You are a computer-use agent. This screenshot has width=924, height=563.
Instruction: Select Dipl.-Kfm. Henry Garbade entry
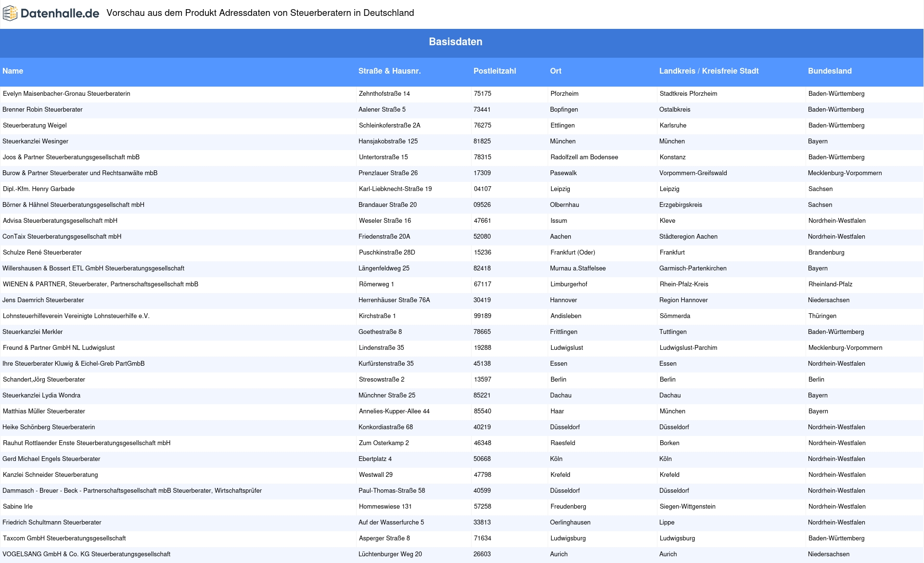(x=38, y=189)
